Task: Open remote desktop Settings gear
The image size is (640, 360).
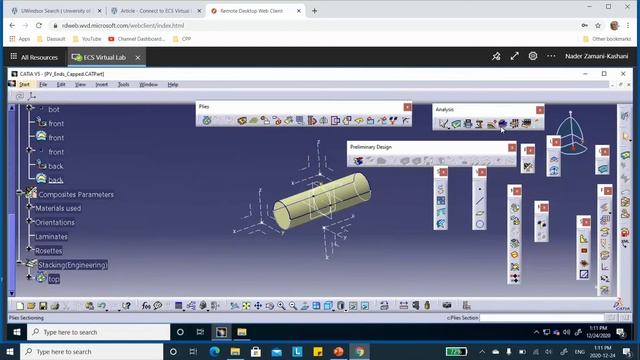Action: pos(533,56)
